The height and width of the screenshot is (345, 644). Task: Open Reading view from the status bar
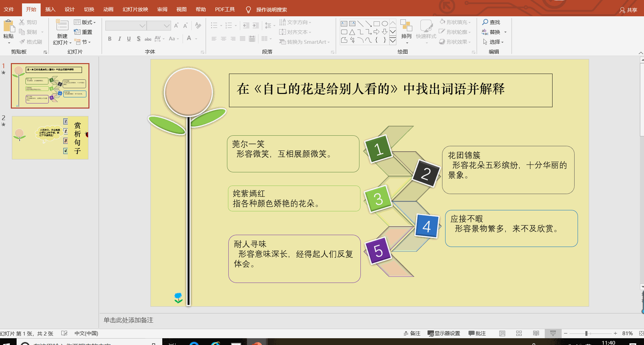coord(536,333)
